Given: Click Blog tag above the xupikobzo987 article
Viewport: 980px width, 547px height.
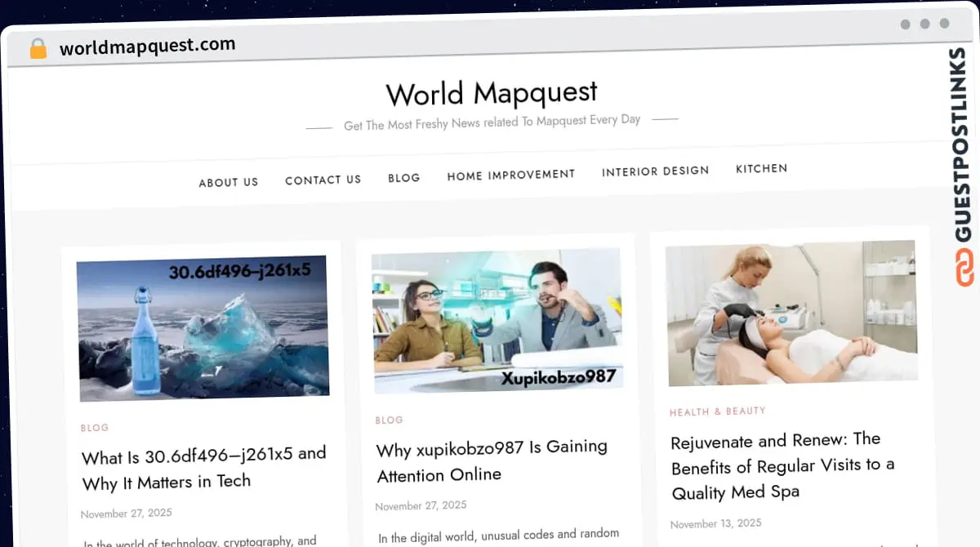Looking at the screenshot, I should point(389,420).
